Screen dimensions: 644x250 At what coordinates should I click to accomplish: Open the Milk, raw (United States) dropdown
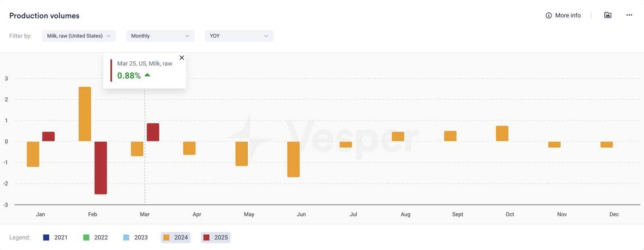(x=78, y=36)
